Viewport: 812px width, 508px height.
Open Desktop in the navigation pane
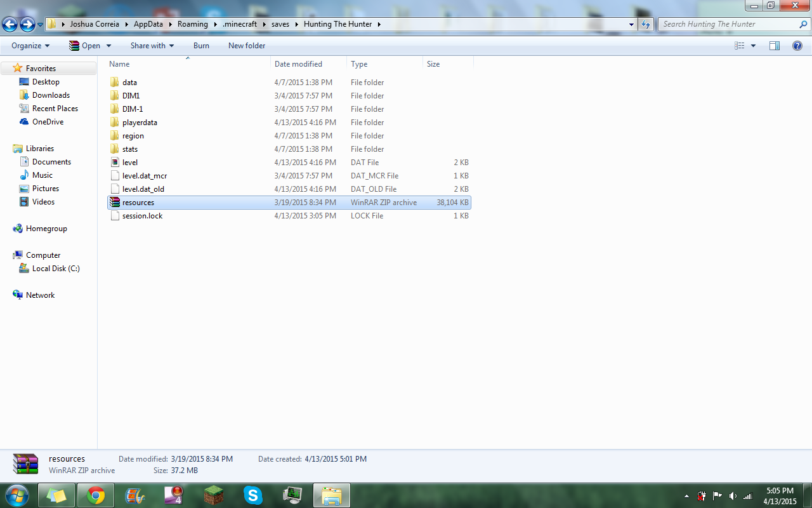[x=46, y=82]
